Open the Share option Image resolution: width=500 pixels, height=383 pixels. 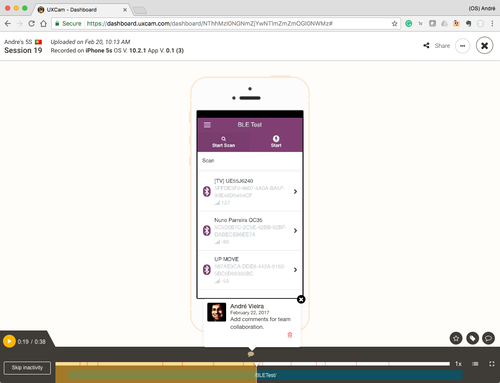pyautogui.click(x=437, y=46)
